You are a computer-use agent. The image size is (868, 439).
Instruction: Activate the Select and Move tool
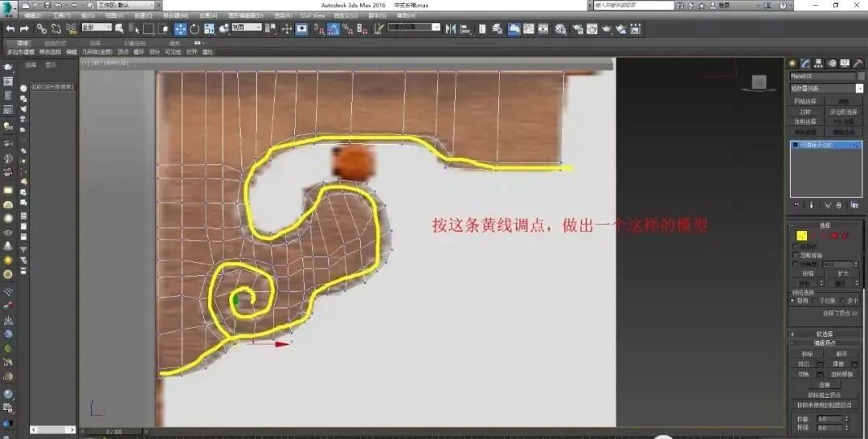[x=181, y=29]
